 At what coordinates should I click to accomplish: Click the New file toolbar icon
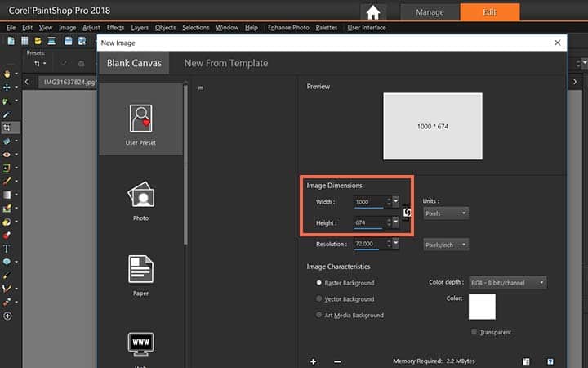coord(11,41)
